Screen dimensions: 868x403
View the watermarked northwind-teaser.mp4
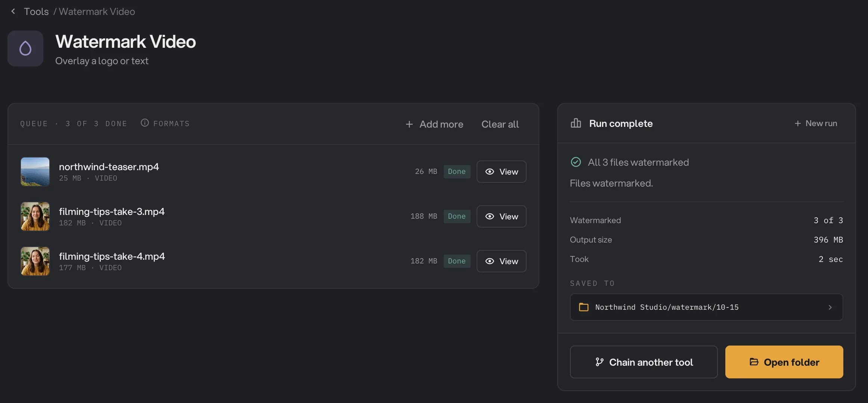502,172
